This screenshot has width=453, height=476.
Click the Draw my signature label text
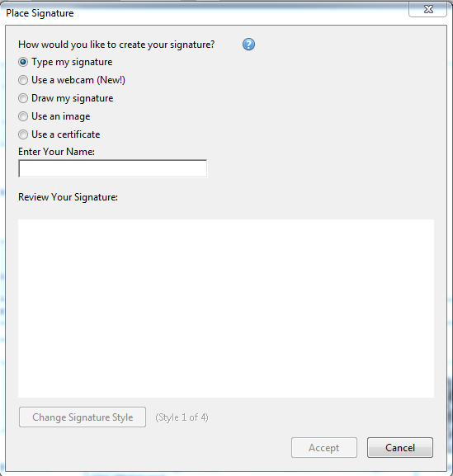click(73, 98)
